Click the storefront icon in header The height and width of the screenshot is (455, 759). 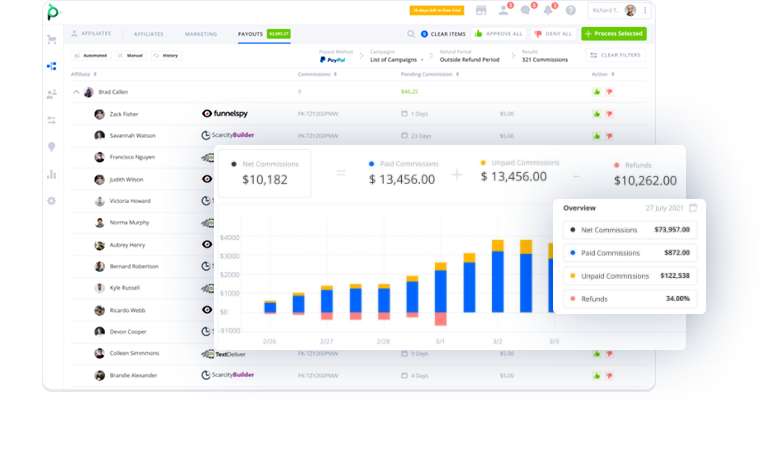tap(481, 11)
